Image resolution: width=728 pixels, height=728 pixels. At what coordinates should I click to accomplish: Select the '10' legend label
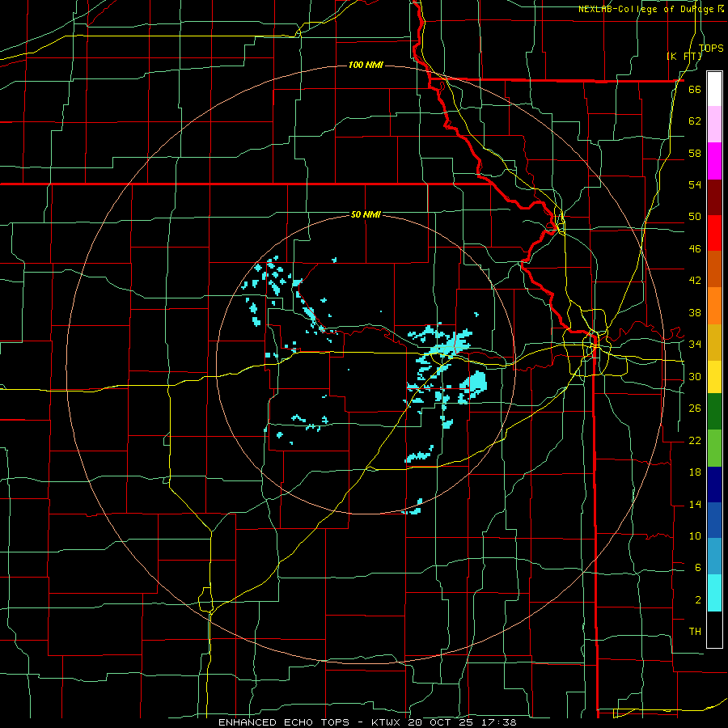tap(695, 535)
